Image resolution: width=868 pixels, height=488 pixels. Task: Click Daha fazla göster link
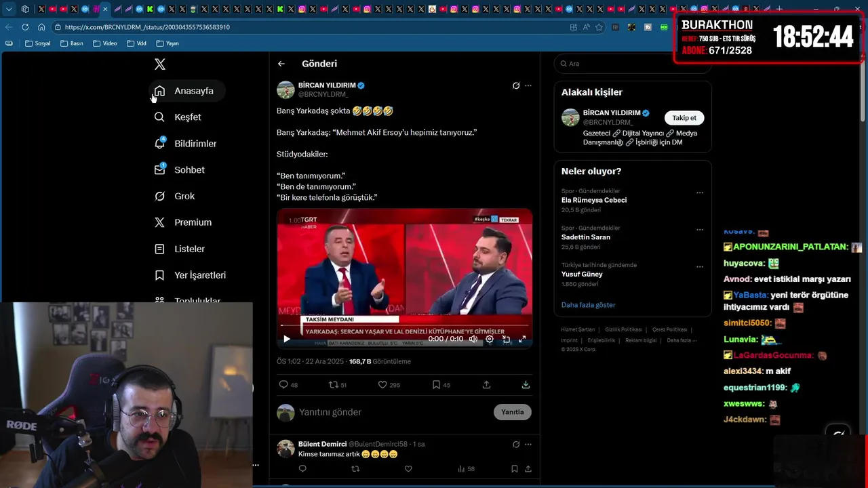[x=588, y=305]
